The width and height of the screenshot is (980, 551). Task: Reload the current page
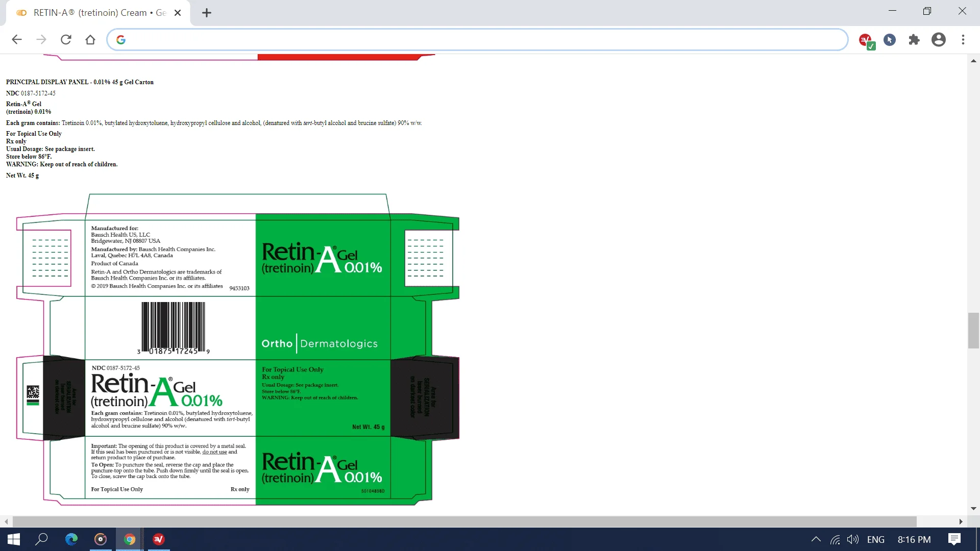(x=66, y=40)
